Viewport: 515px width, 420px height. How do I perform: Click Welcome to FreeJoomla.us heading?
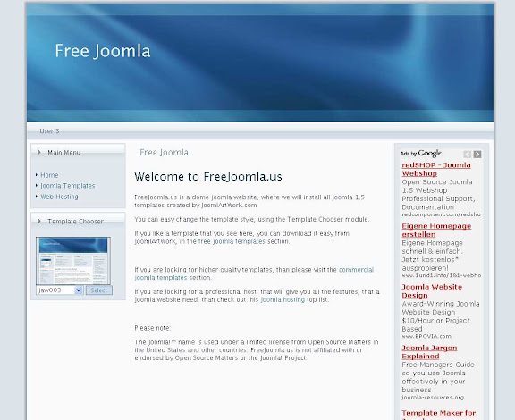[x=208, y=177]
